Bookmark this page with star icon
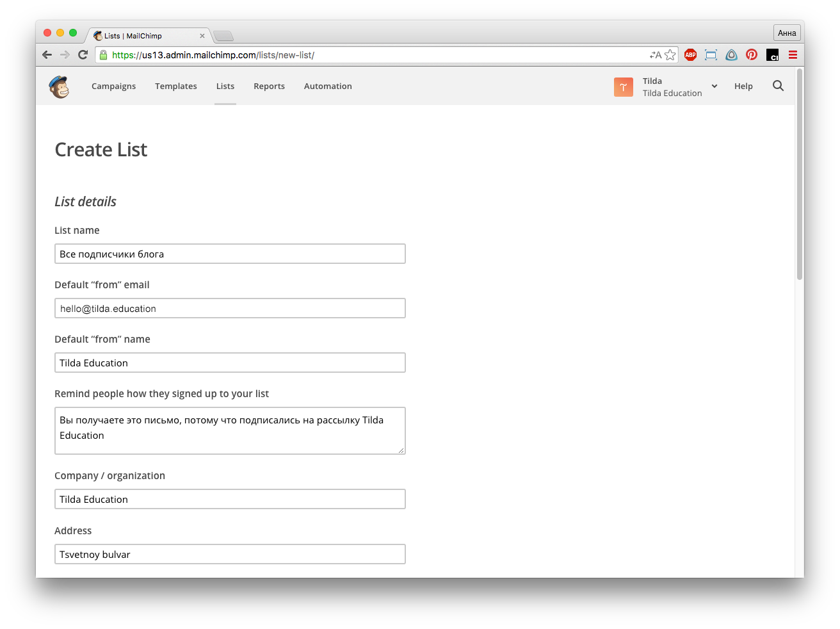Image resolution: width=840 pixels, height=629 pixels. pos(670,55)
